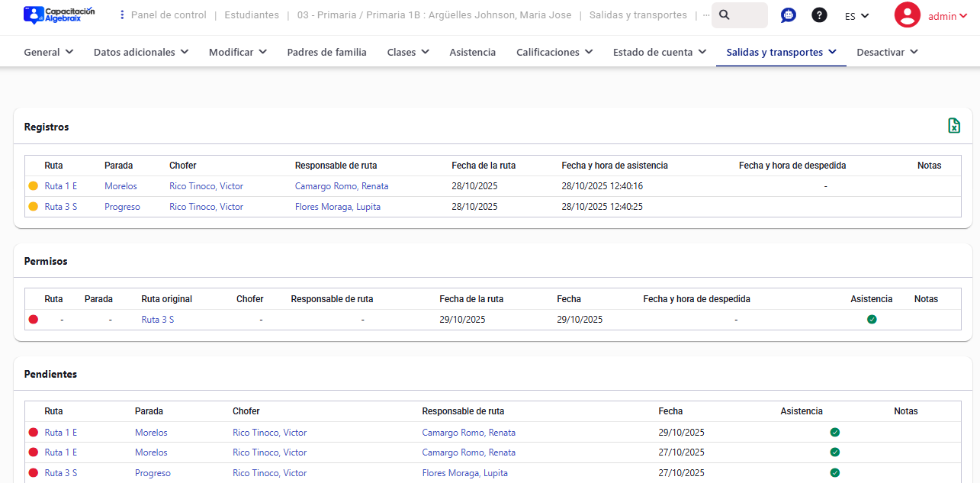Image resolution: width=980 pixels, height=483 pixels.
Task: Click the green attendance check in Permisos
Action: click(872, 320)
